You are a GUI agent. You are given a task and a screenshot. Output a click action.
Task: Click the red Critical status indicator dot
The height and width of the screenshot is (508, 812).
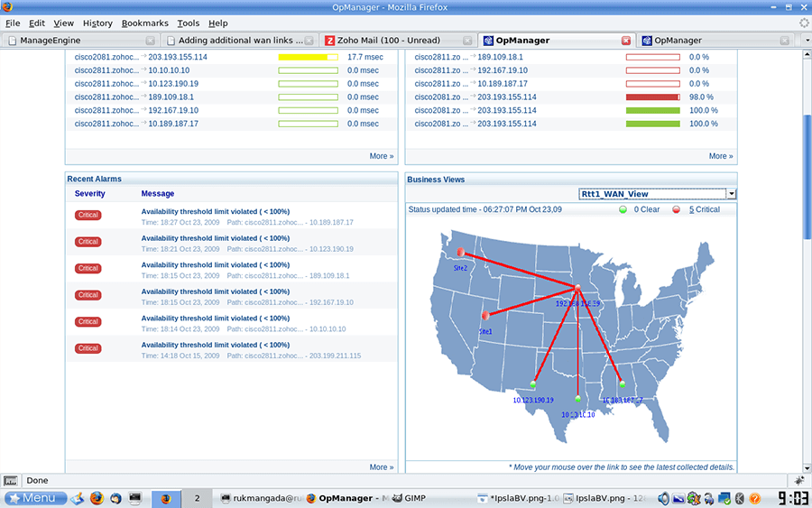click(677, 209)
